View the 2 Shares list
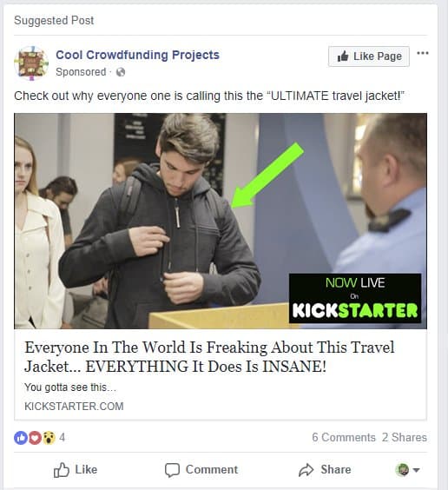This screenshot has height=490, width=448. [405, 437]
